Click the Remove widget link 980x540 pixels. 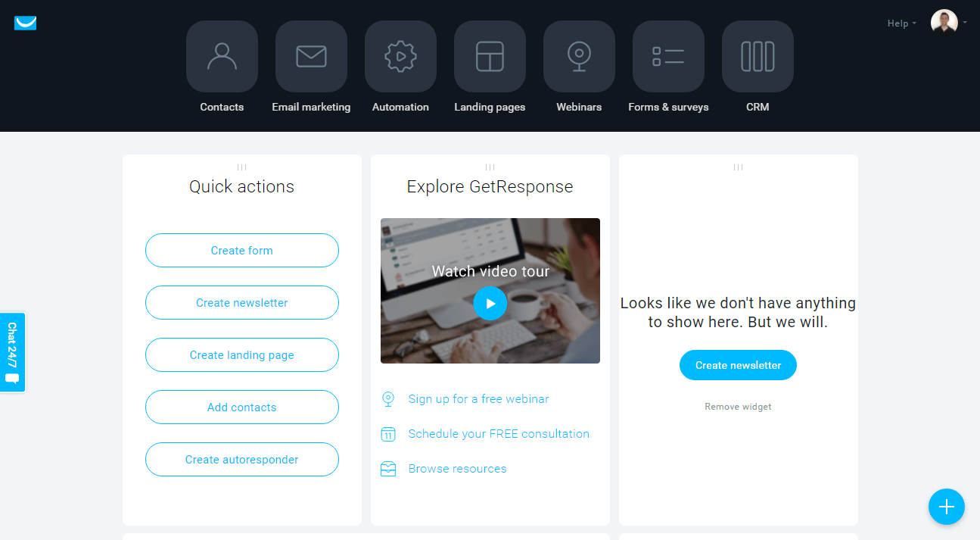coord(738,407)
